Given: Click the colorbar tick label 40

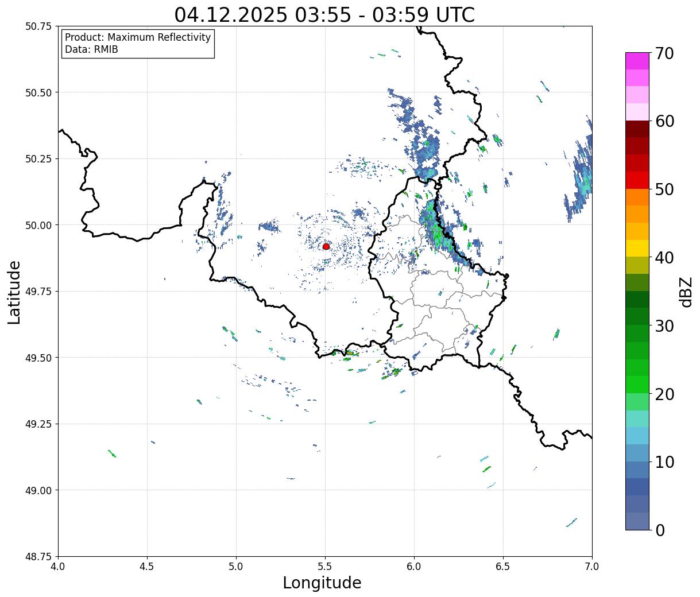Looking at the screenshot, I should coord(664,258).
